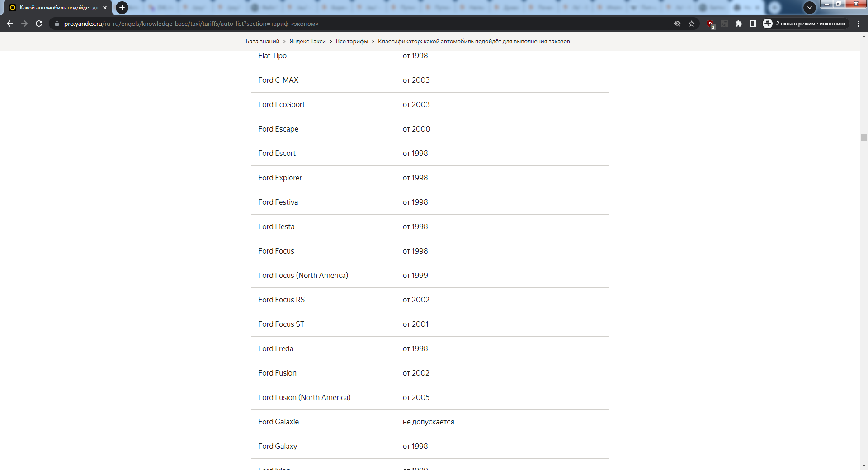Click от 2001 year for Ford Focus ST
The image size is (868, 470).
(415, 324)
